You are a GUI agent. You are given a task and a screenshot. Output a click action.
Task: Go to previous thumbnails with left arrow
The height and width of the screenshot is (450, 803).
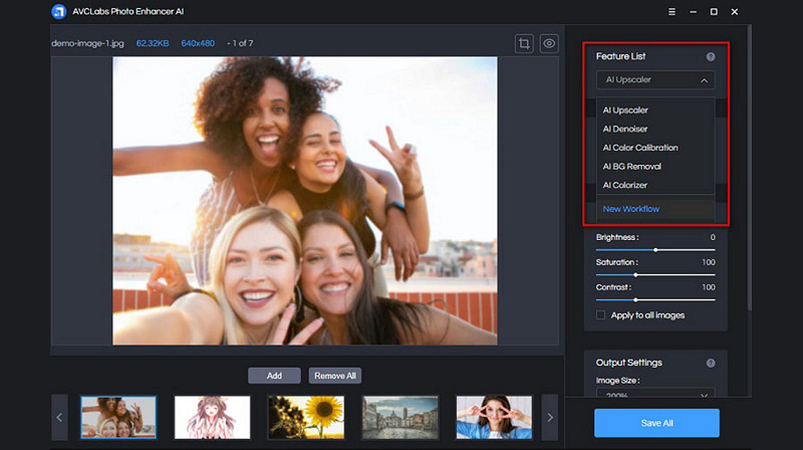59,417
